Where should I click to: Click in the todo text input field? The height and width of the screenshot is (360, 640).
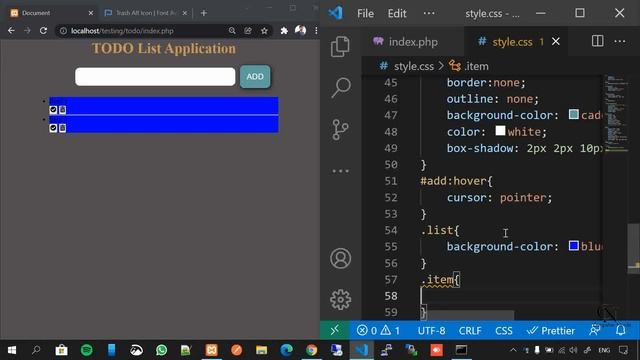click(155, 77)
